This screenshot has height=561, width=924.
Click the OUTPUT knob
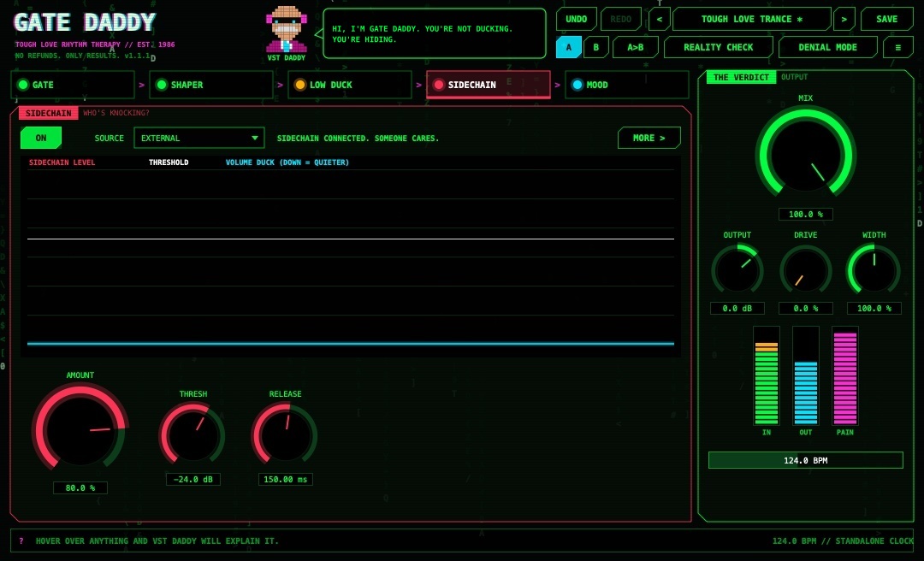[x=737, y=271]
